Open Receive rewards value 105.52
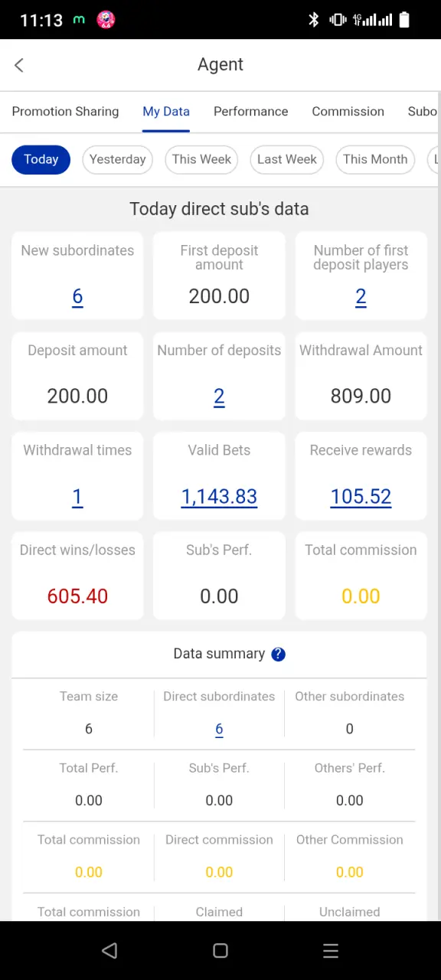This screenshot has width=441, height=980. [361, 497]
